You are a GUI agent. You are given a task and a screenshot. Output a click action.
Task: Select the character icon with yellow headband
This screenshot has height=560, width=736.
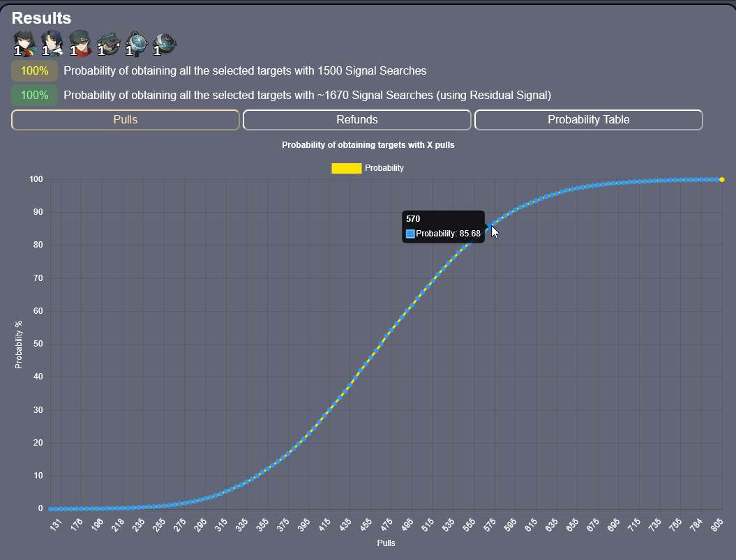tap(52, 44)
